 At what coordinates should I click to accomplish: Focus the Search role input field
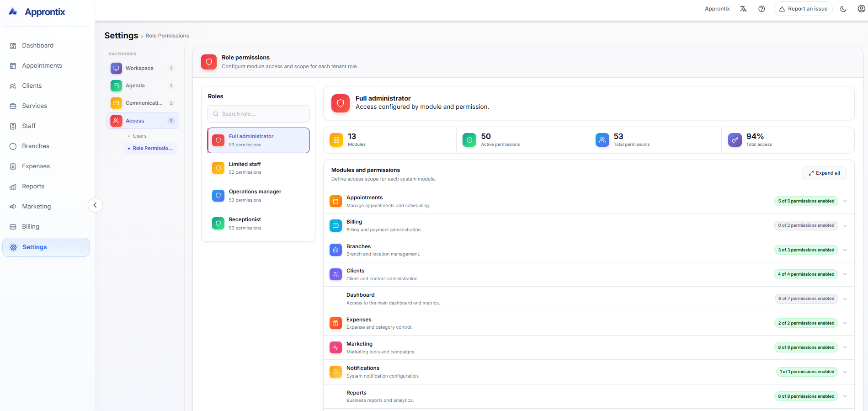click(x=258, y=114)
